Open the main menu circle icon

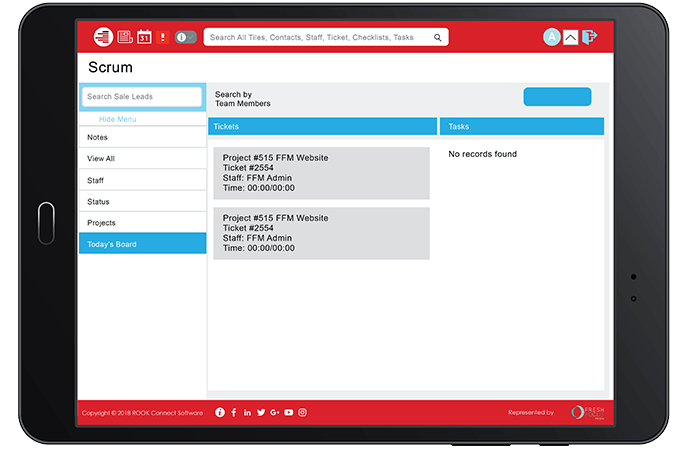[x=103, y=37]
